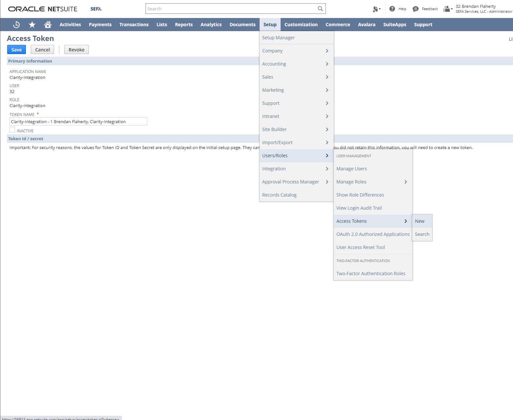Open the Recent Records clock icon

pyautogui.click(x=16, y=25)
